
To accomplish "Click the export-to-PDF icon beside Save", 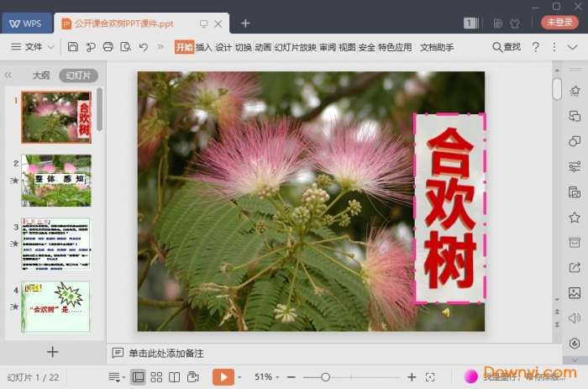I will click(91, 47).
